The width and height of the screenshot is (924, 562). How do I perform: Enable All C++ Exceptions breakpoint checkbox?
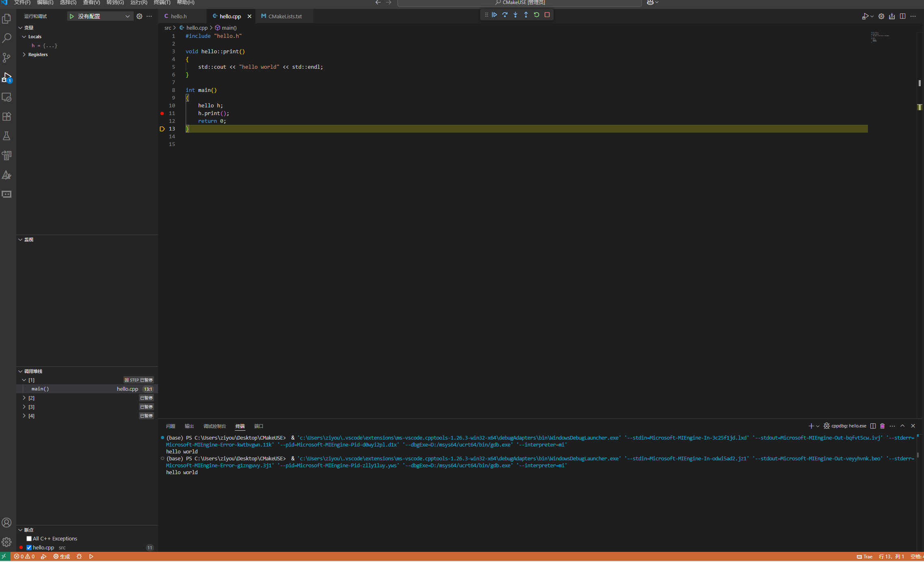pos(29,538)
